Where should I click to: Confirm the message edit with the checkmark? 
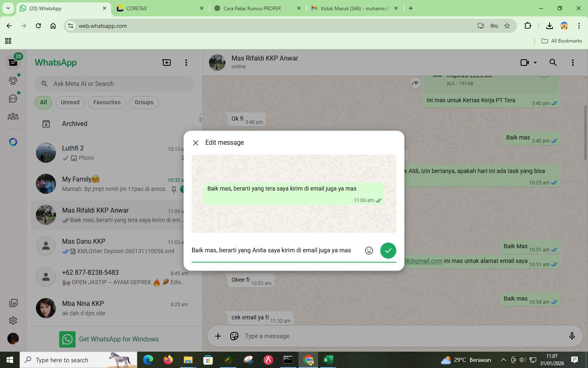click(x=388, y=250)
